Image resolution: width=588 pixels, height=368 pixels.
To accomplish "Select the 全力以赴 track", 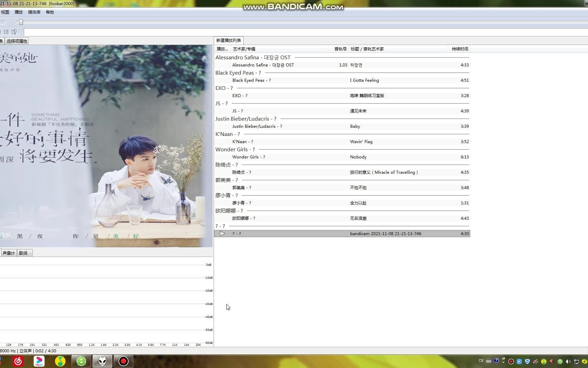I will point(342,203).
